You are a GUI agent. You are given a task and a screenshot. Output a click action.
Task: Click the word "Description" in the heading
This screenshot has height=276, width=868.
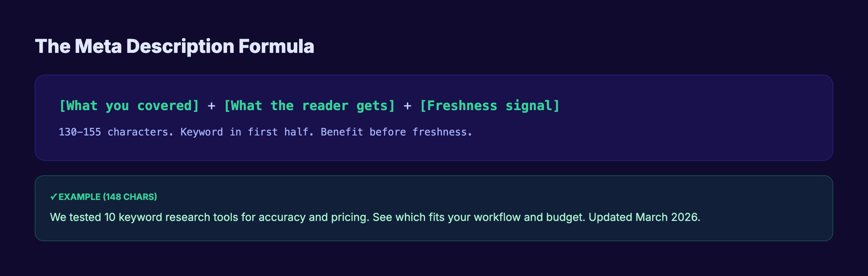(180, 46)
